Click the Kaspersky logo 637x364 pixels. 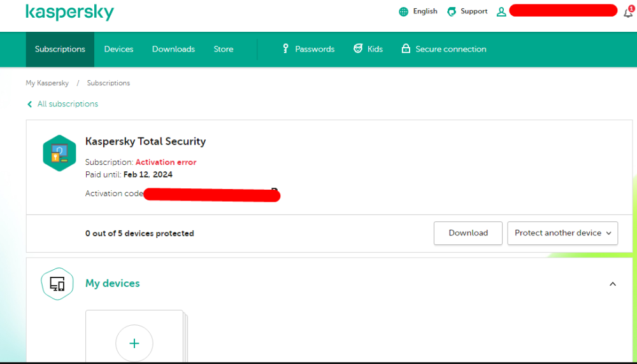(70, 12)
